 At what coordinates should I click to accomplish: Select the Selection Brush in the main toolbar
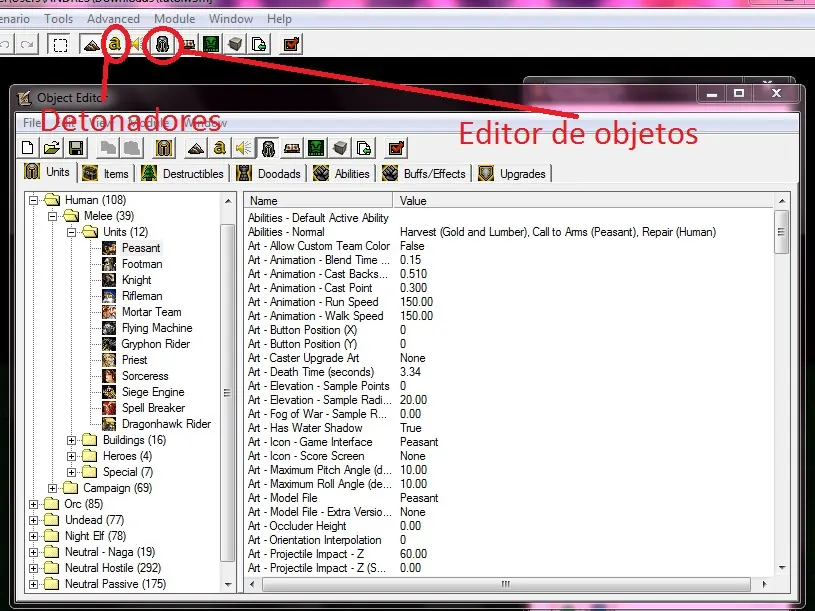(x=60, y=45)
